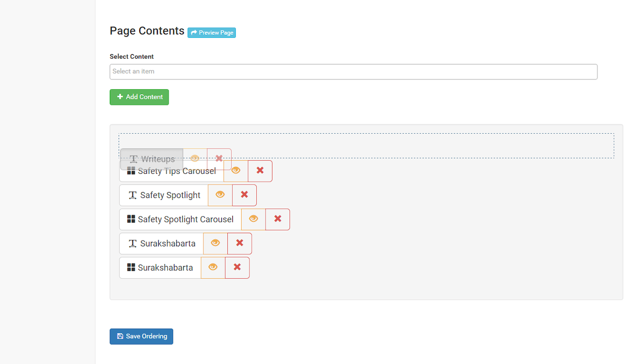Click the Writeups item label
Image resolution: width=637 pixels, height=364 pixels.
pyautogui.click(x=158, y=159)
